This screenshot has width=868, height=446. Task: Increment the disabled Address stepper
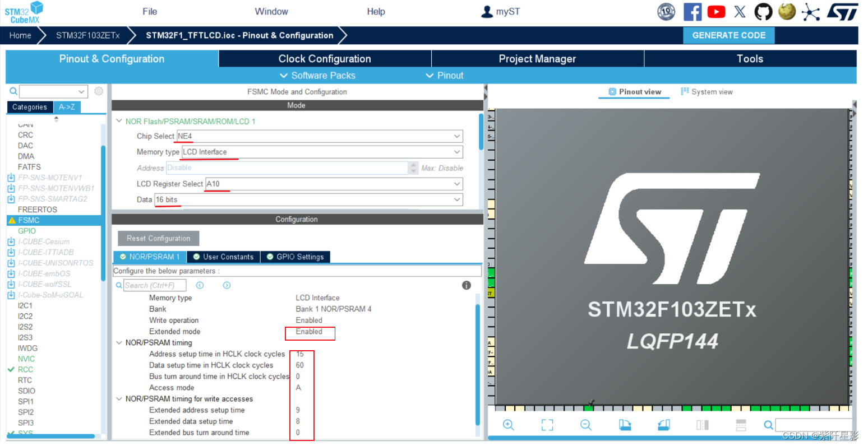click(414, 165)
